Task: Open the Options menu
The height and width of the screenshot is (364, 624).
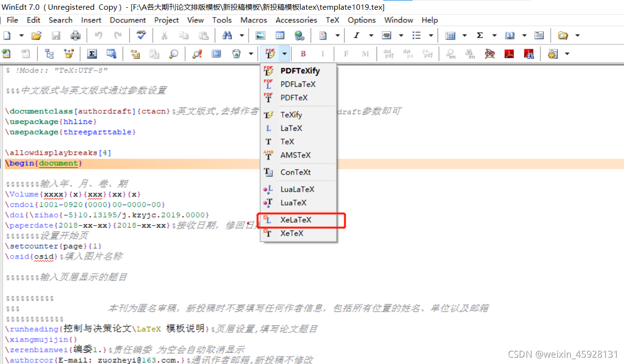Action: pos(362,20)
